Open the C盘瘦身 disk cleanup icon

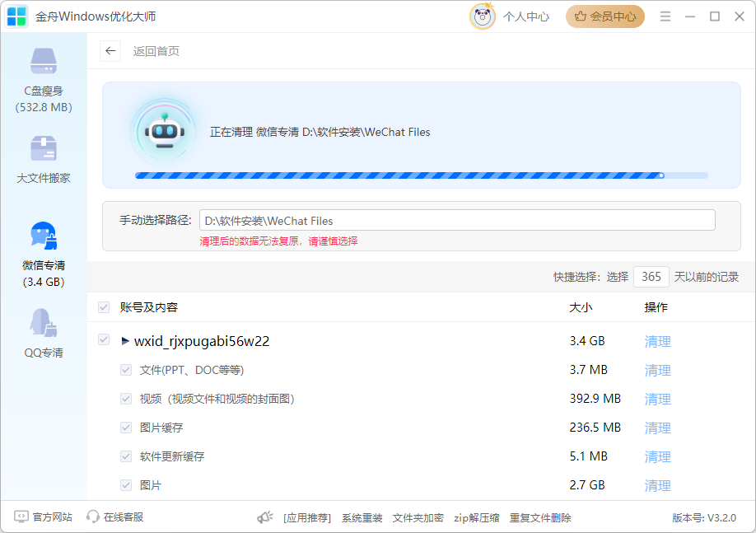[x=44, y=61]
